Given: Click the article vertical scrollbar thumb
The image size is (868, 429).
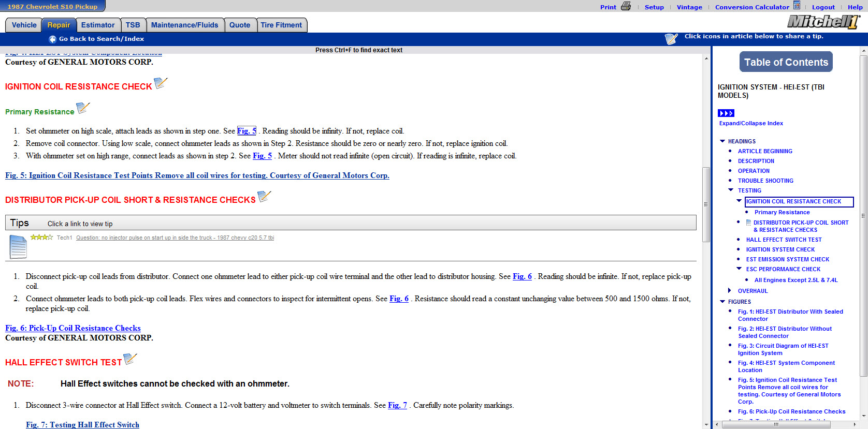Looking at the screenshot, I should 706,204.
